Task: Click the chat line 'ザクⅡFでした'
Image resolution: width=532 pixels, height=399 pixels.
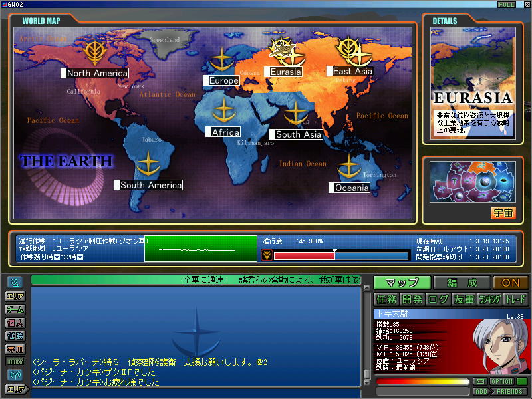Action: click(x=94, y=372)
